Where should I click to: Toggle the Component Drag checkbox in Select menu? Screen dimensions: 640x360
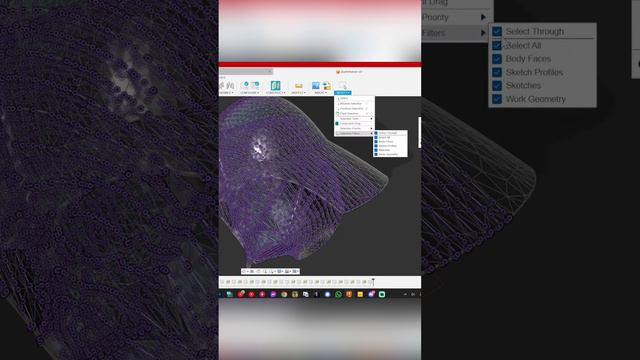click(337, 123)
